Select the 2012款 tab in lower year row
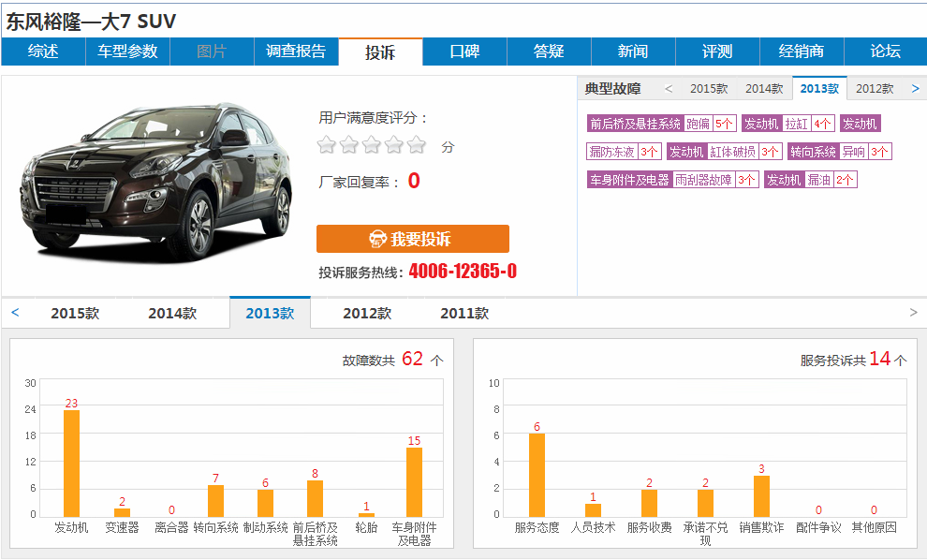This screenshot has width=927, height=560. (x=367, y=314)
